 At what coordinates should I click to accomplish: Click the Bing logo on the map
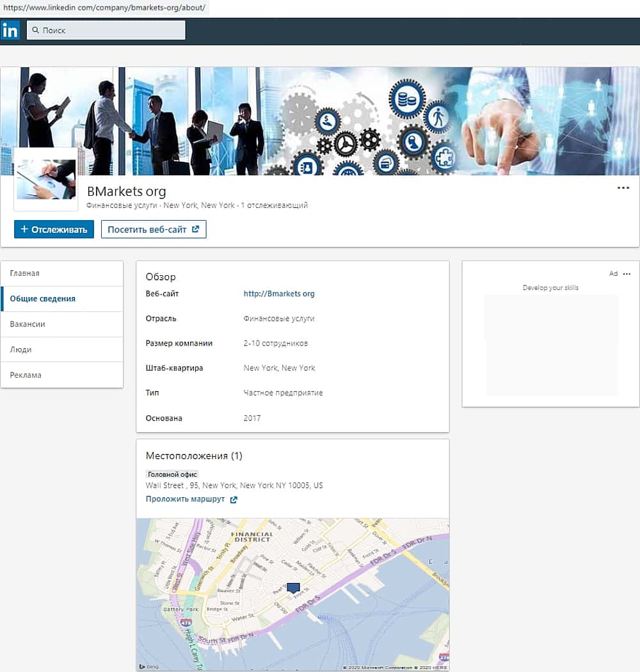149,666
